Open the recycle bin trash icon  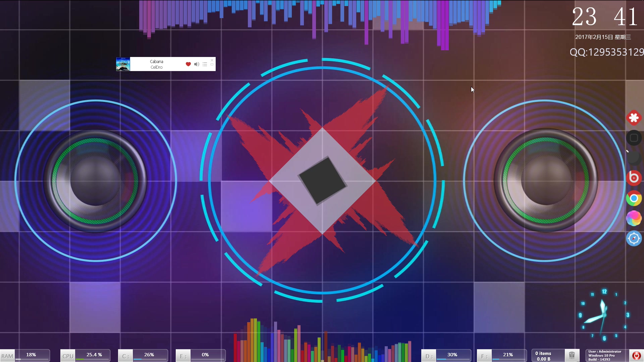pos(572,355)
